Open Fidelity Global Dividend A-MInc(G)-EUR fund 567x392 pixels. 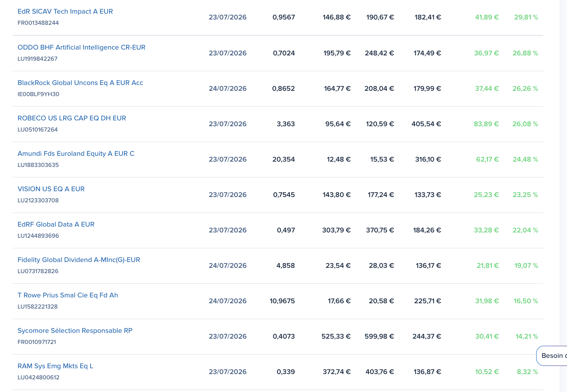[x=79, y=260]
